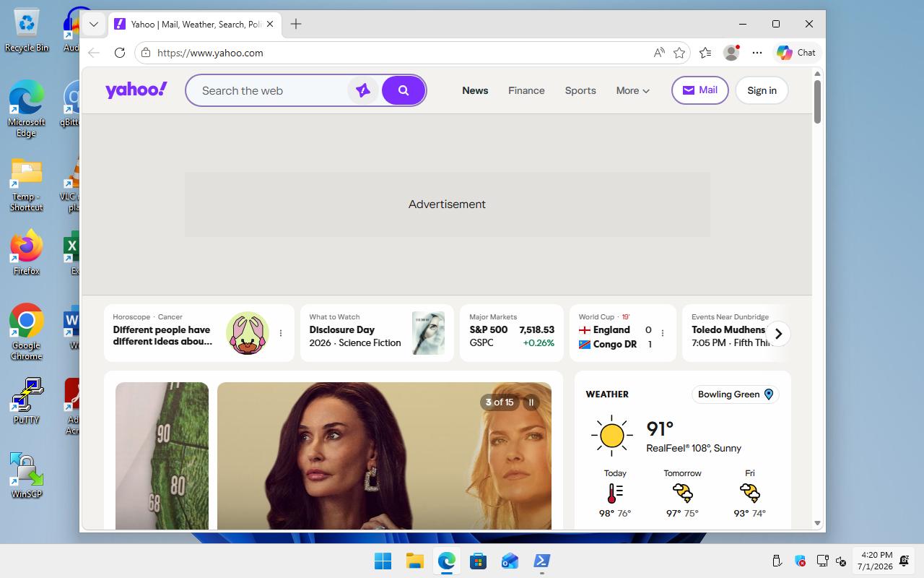Click the page scrollbar up arrow
The height and width of the screenshot is (578, 924).
click(818, 74)
